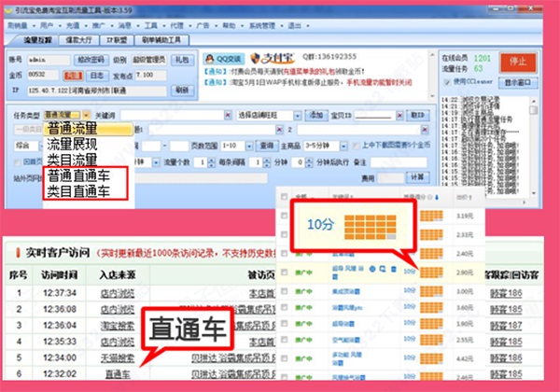Tick the checkbox of the 4.42元 row

[285, 358]
